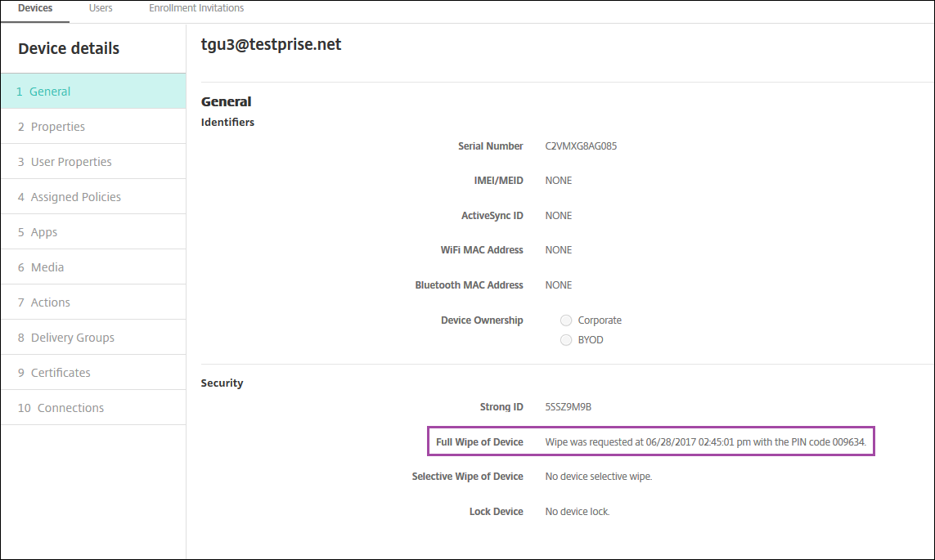Open Properties in device details sidebar

(57, 127)
